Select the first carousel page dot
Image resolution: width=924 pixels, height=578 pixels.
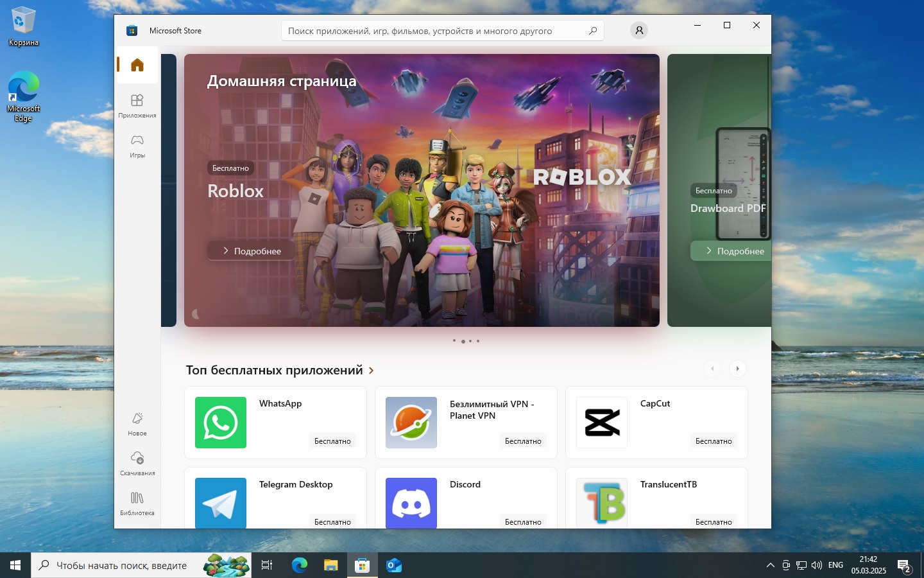coord(454,340)
